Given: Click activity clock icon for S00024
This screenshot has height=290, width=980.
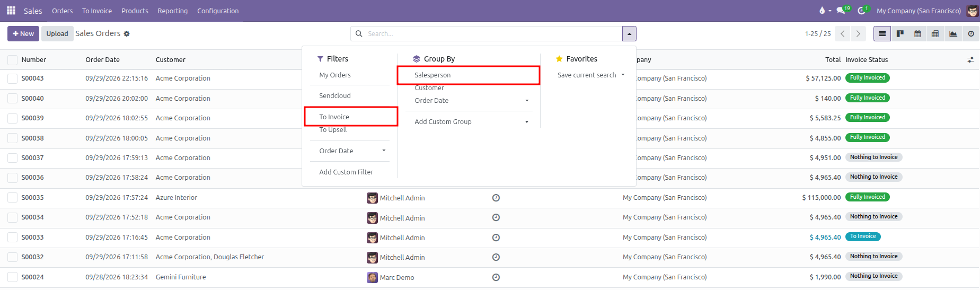Looking at the screenshot, I should pos(496,277).
